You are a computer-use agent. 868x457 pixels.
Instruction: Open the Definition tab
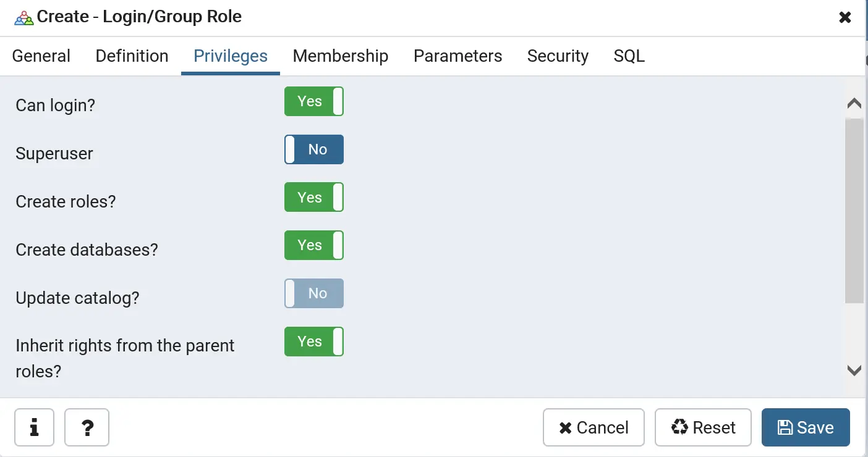coord(132,56)
